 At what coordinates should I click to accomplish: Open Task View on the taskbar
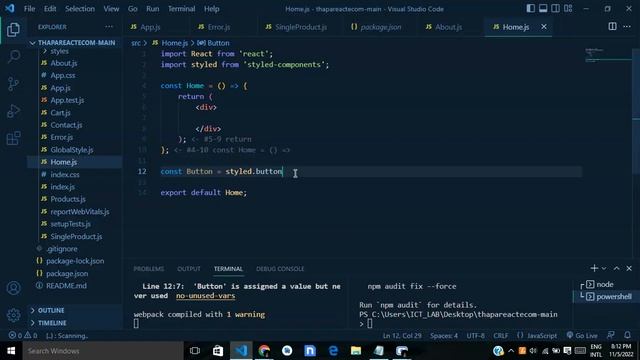(x=195, y=351)
